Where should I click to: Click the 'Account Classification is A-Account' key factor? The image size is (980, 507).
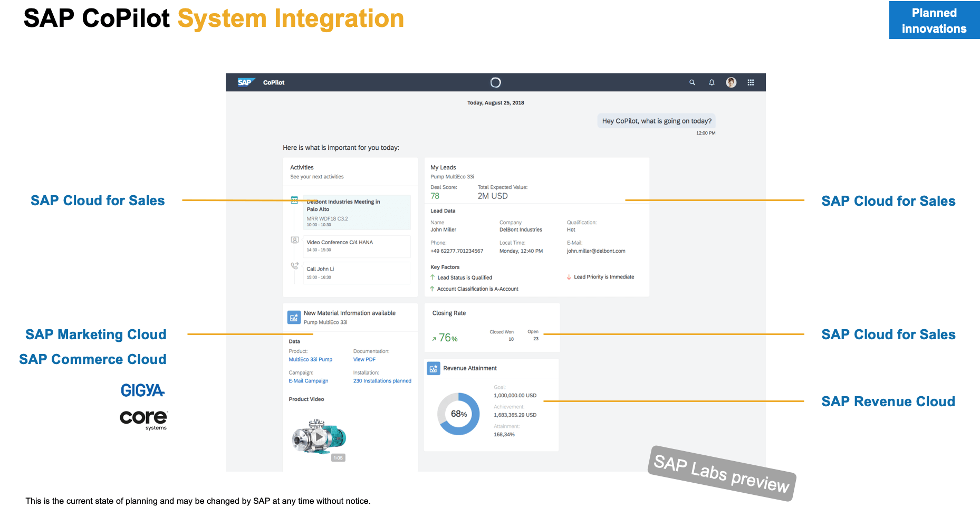(x=477, y=289)
